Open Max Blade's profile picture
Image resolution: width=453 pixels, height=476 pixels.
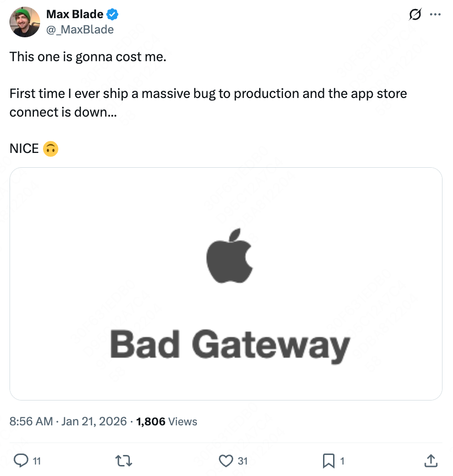click(25, 22)
